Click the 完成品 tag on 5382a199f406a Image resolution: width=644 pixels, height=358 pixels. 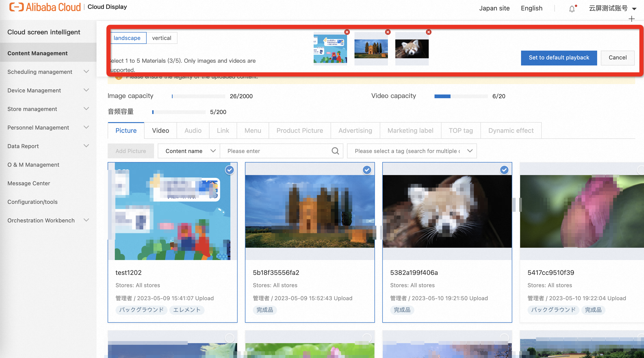click(x=402, y=310)
